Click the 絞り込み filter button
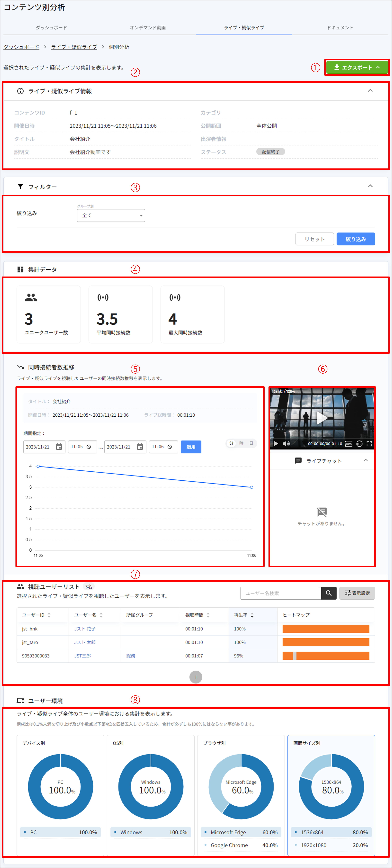Viewport: 392px width, 868px height. (x=356, y=239)
